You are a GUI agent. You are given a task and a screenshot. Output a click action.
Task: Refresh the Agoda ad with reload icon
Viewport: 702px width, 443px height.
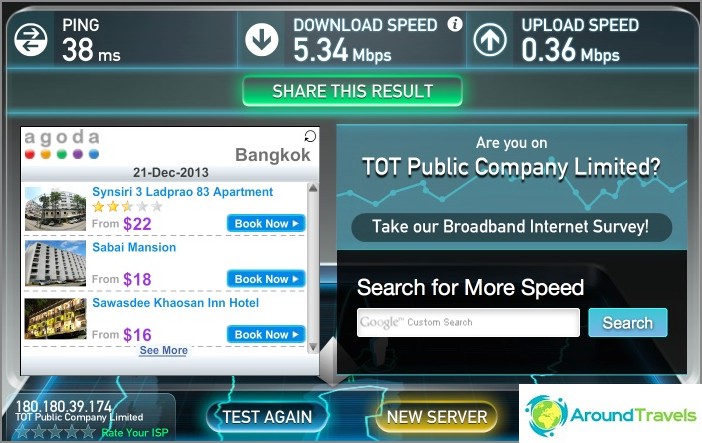click(x=310, y=136)
